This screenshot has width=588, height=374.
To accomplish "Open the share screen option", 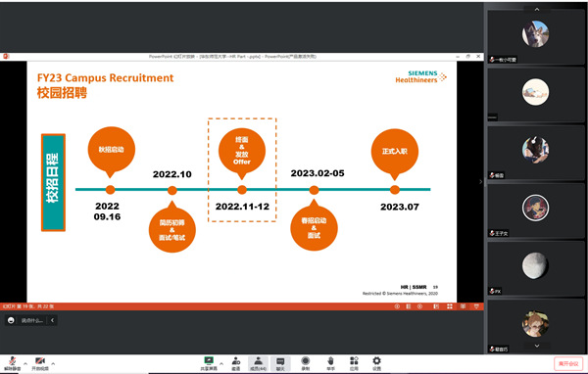I will [209, 363].
